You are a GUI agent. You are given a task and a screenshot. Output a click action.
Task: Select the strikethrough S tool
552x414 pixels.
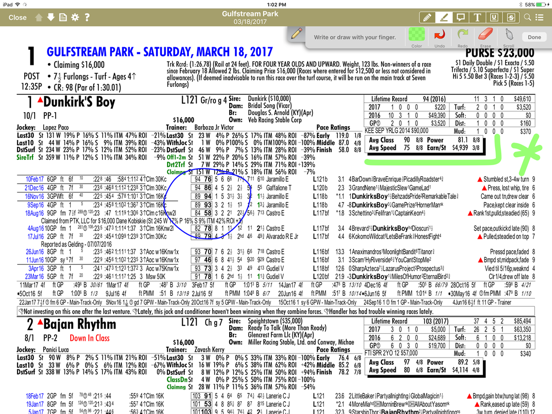[511, 17]
